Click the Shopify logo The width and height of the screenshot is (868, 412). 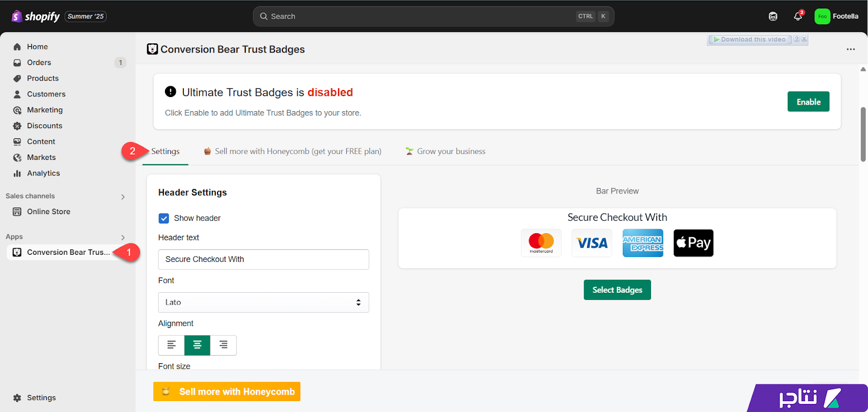point(36,16)
